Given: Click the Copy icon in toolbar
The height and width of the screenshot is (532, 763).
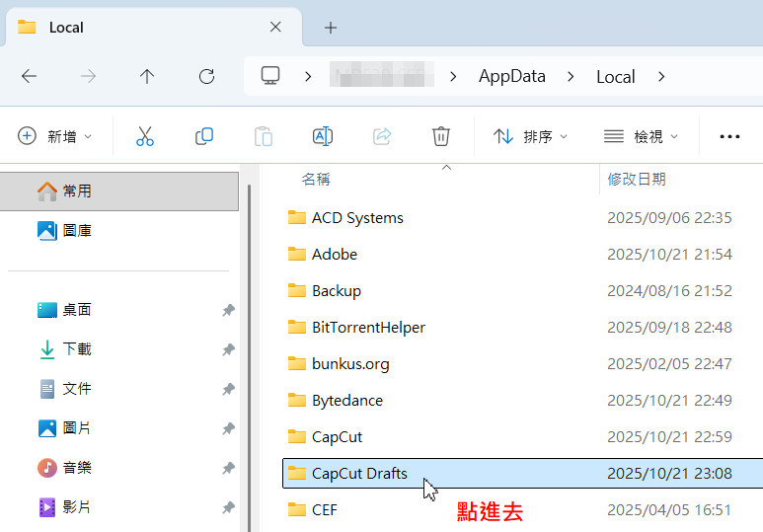Looking at the screenshot, I should (x=204, y=137).
